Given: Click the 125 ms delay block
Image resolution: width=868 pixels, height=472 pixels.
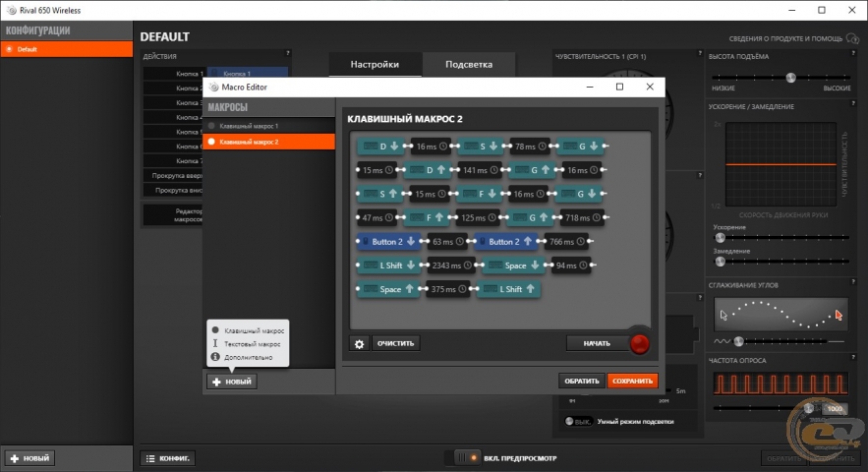Looking at the screenshot, I should [x=479, y=217].
